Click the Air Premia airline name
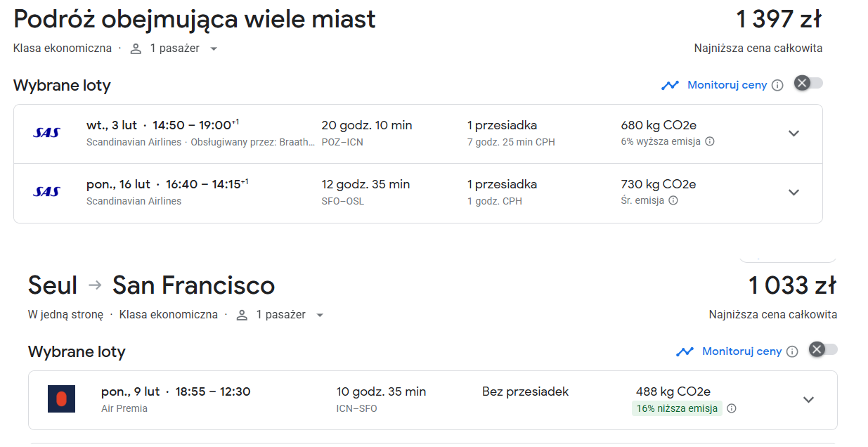 [124, 408]
